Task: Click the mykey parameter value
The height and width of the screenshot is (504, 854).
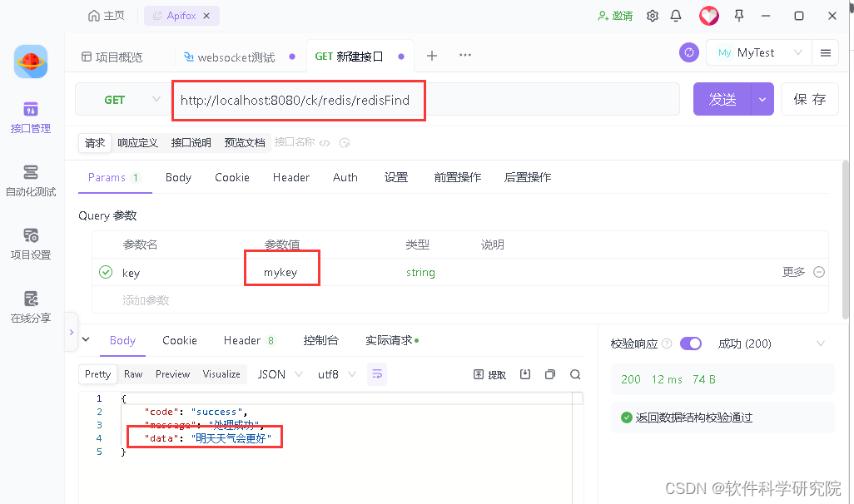Action: [x=281, y=272]
